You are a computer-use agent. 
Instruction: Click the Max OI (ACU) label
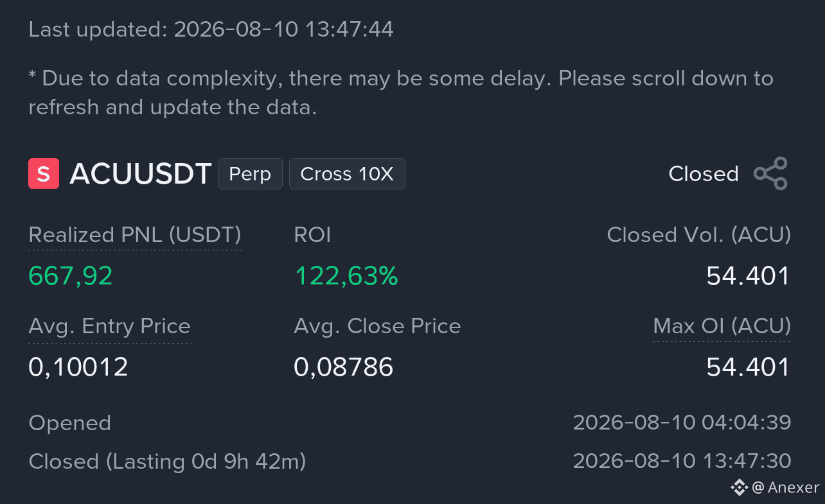tap(722, 326)
